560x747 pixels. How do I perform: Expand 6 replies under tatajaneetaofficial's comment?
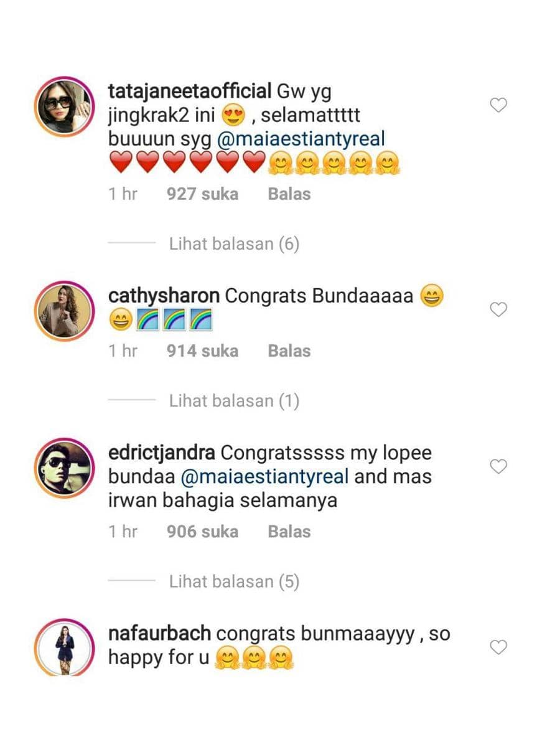tap(234, 244)
